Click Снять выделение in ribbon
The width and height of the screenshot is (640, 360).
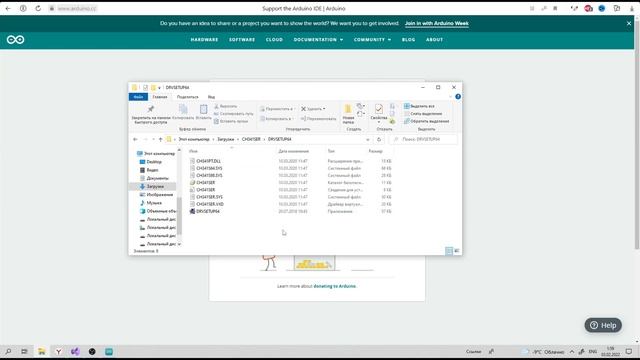[423, 113]
